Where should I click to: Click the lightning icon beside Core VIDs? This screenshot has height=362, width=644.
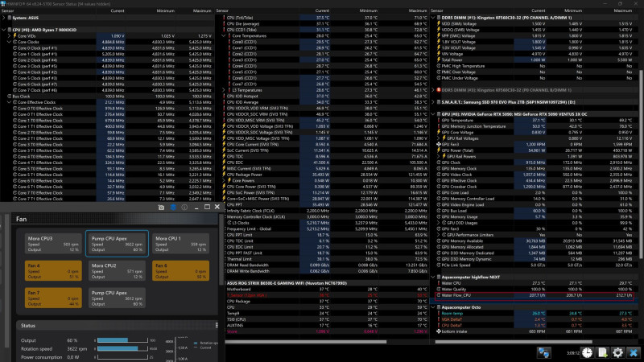pos(14,35)
